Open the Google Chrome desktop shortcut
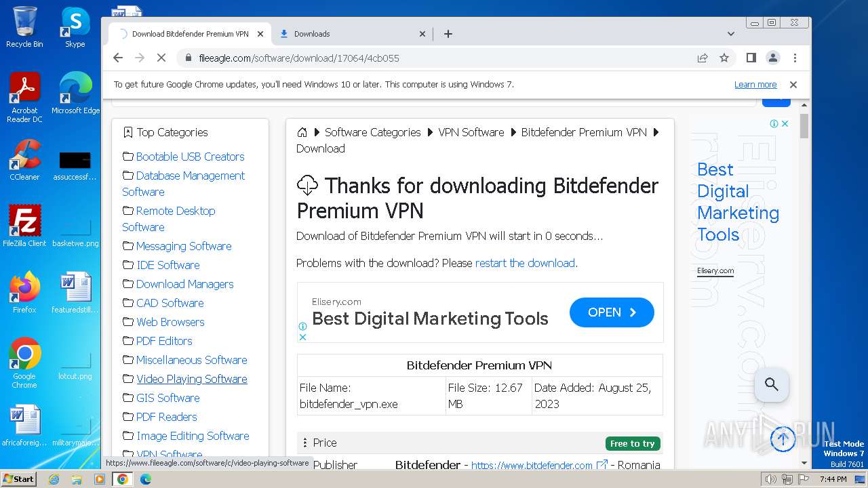868x488 pixels. pyautogui.click(x=24, y=363)
